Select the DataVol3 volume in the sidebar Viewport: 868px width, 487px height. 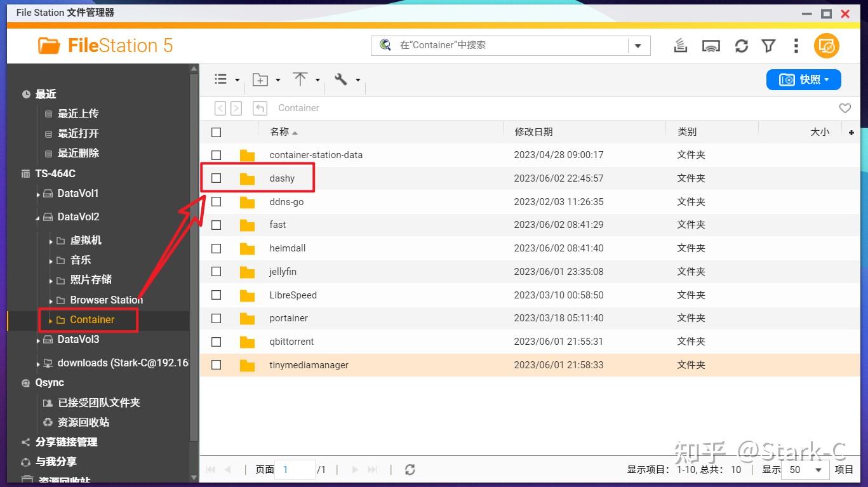pyautogui.click(x=79, y=339)
